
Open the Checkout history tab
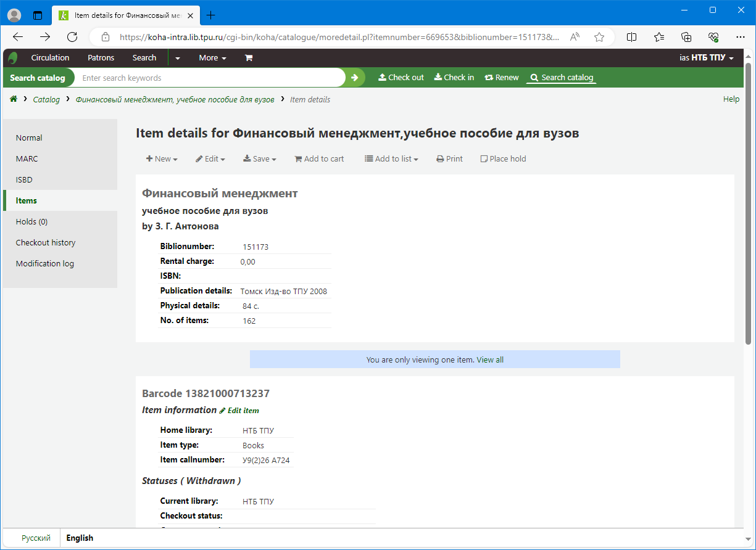[x=46, y=243]
